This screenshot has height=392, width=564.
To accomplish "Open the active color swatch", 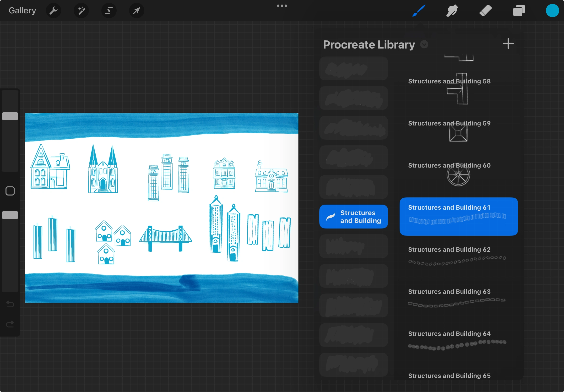I will pyautogui.click(x=552, y=11).
